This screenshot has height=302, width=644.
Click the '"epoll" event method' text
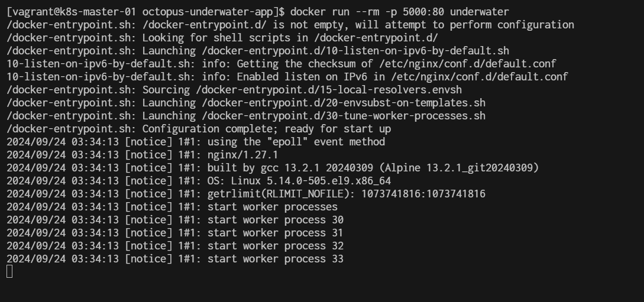click(326, 142)
